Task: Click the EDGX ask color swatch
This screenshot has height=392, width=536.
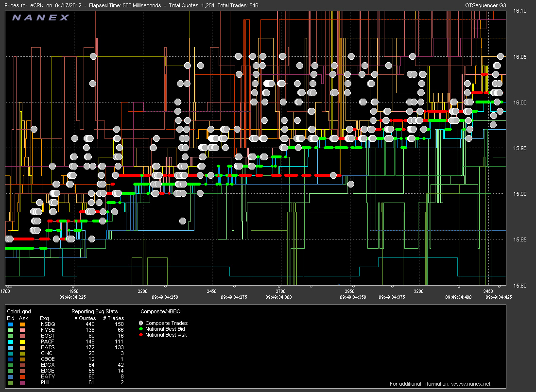Action: coord(22,365)
